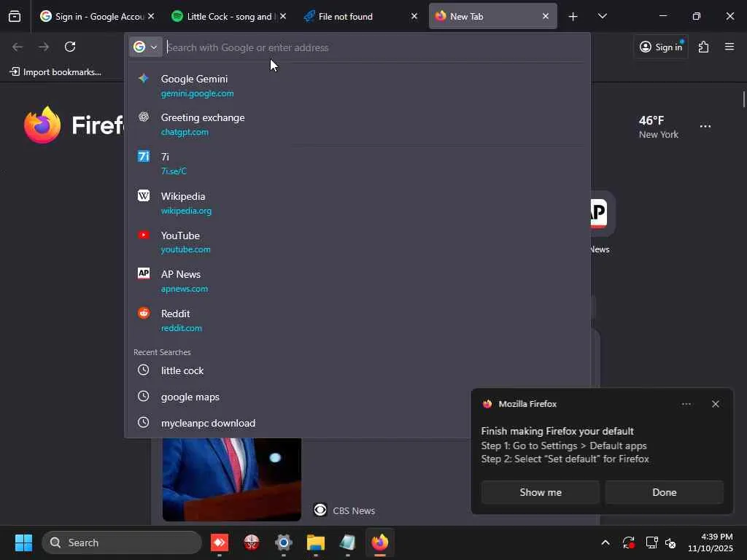Screen dimensions: 747x560
Task: Open the Windows Start menu
Action: click(23, 542)
